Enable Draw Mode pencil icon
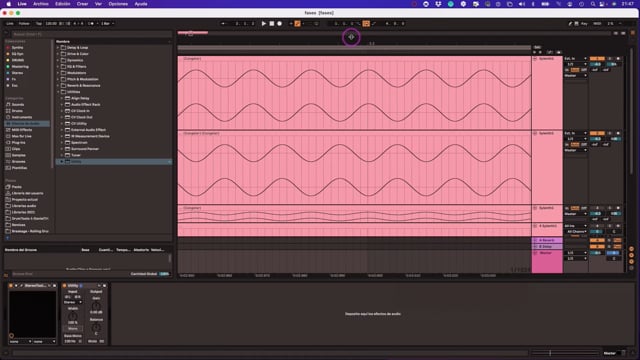Screen dimensions: 640x360 (x=570, y=24)
